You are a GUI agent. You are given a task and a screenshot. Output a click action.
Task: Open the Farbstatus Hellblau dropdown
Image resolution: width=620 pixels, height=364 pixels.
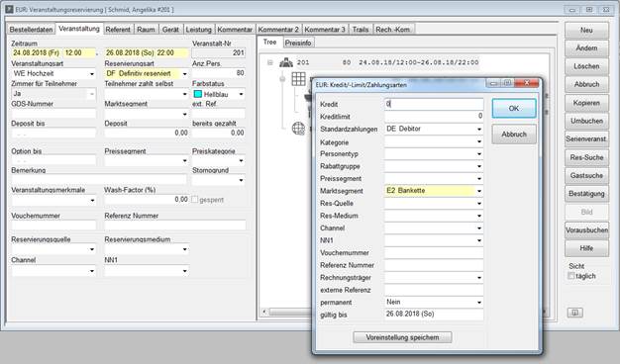click(x=241, y=94)
